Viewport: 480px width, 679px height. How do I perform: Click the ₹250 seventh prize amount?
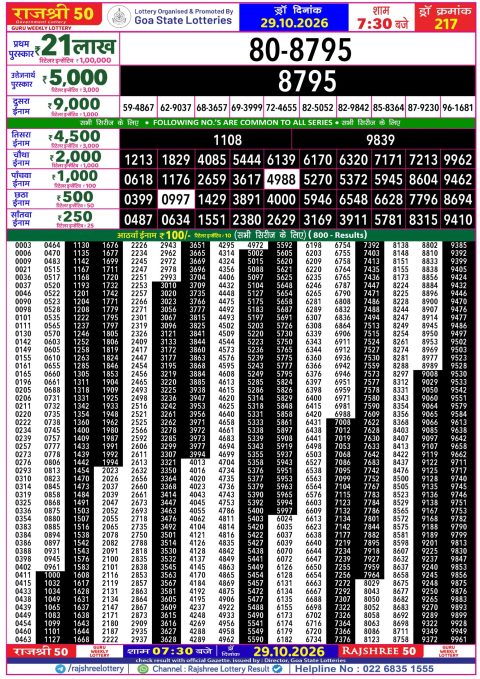[x=77, y=217]
